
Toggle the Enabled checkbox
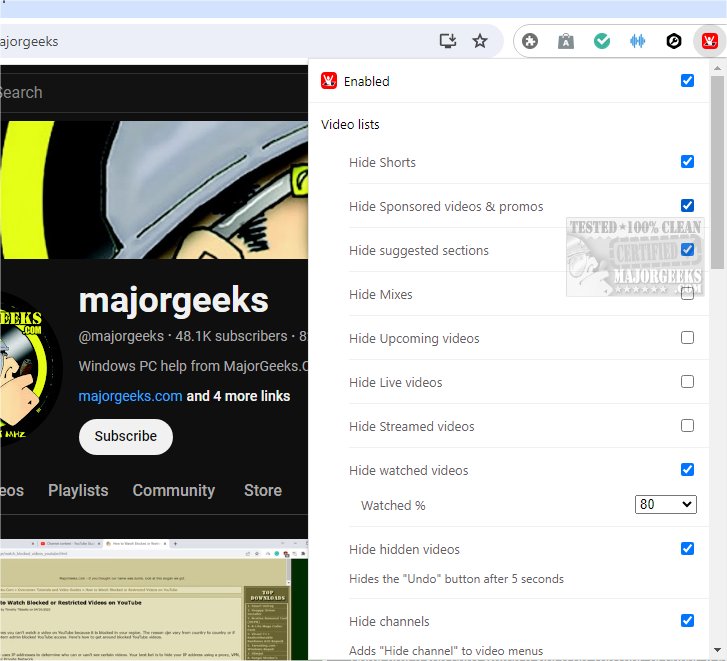pos(687,81)
